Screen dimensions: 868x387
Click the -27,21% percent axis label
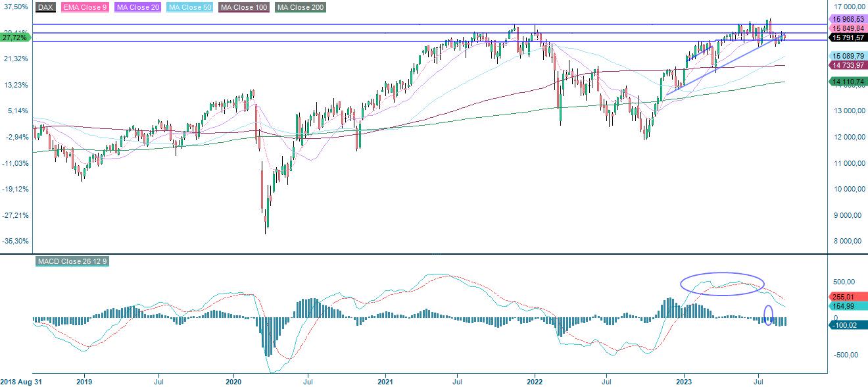pyautogui.click(x=14, y=215)
